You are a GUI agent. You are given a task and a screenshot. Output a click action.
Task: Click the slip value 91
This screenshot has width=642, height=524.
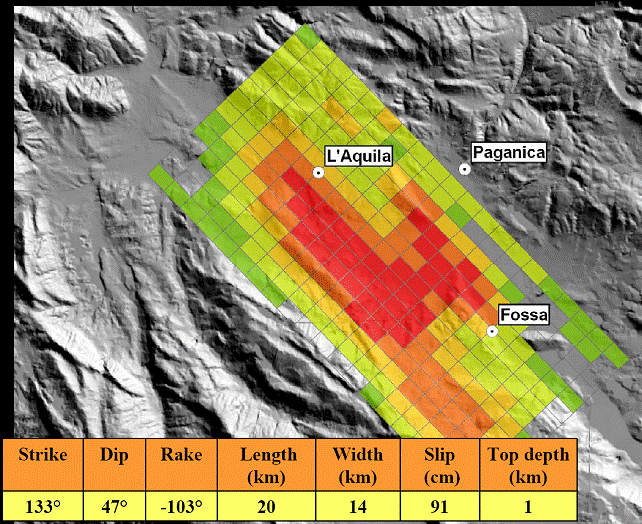coord(440,506)
